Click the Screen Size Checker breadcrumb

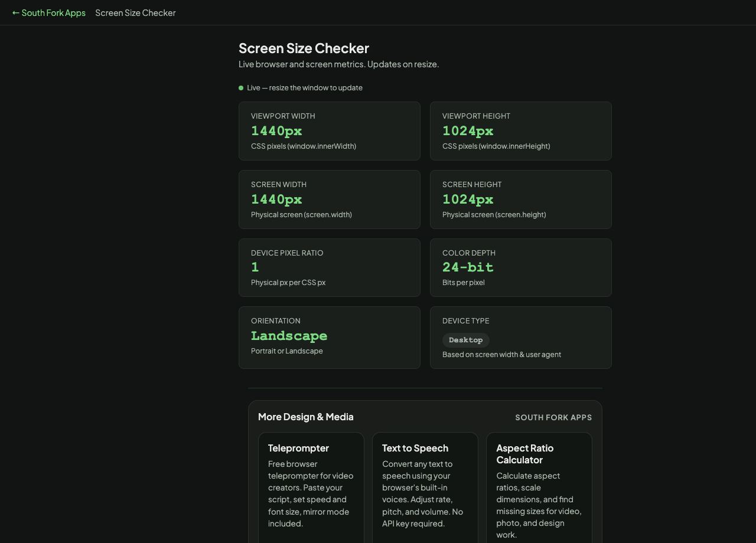point(135,12)
